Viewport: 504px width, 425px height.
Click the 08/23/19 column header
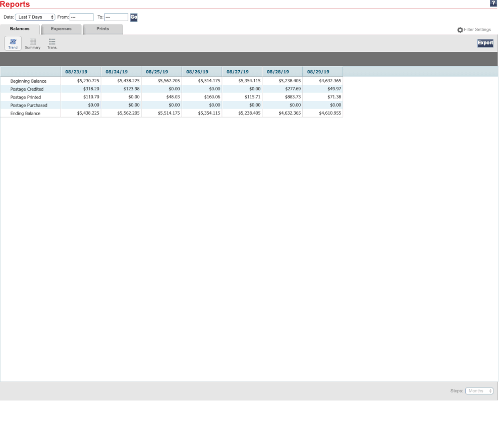pos(80,72)
